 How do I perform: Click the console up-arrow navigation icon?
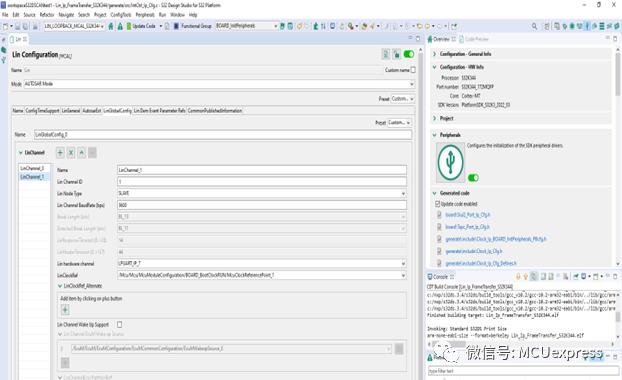coord(526,276)
